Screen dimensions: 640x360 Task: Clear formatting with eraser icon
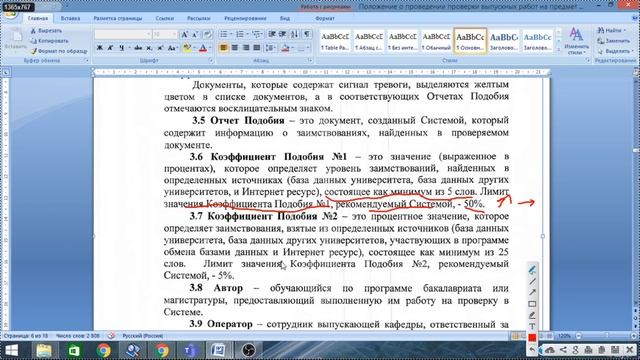(x=207, y=34)
